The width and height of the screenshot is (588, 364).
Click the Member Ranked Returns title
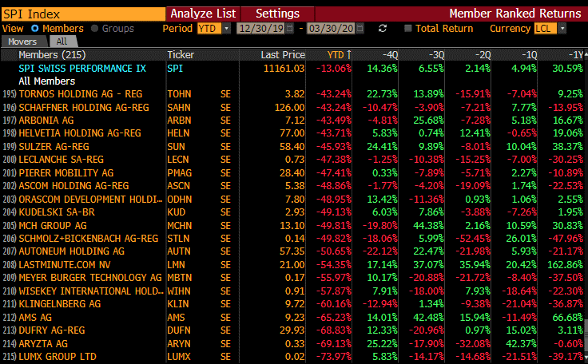tap(515, 14)
